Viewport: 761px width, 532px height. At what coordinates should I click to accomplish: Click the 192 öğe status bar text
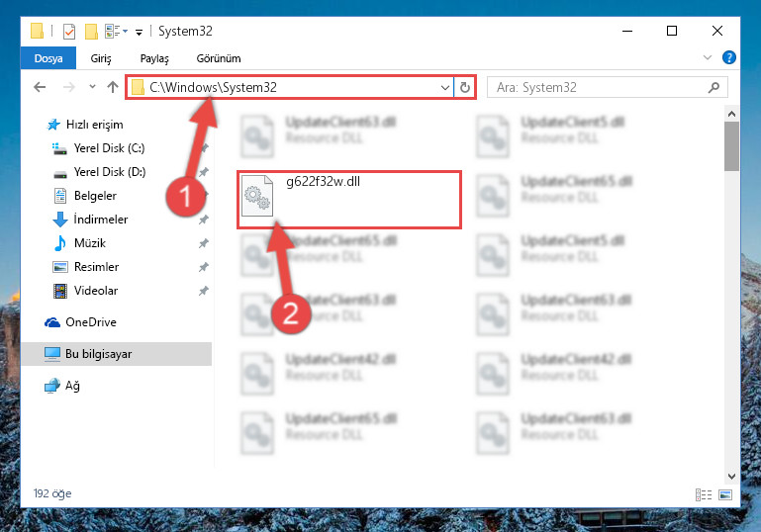(52, 493)
